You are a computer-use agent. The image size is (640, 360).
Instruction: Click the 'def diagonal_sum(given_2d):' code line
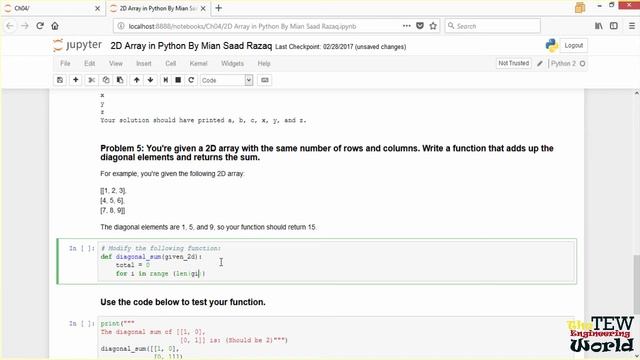tap(151, 257)
